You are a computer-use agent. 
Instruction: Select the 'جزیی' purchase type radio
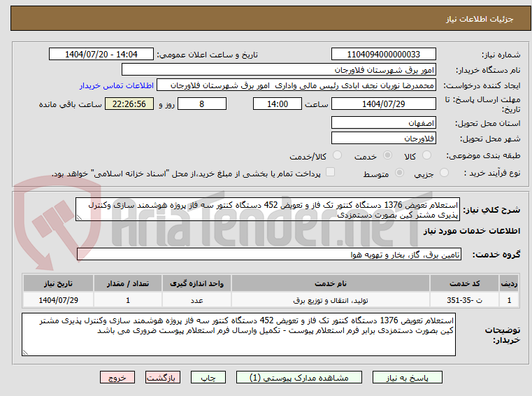pyautogui.click(x=444, y=173)
